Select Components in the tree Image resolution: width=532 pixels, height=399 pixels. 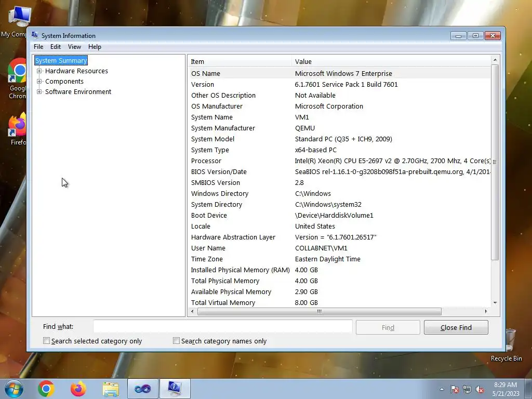point(64,82)
